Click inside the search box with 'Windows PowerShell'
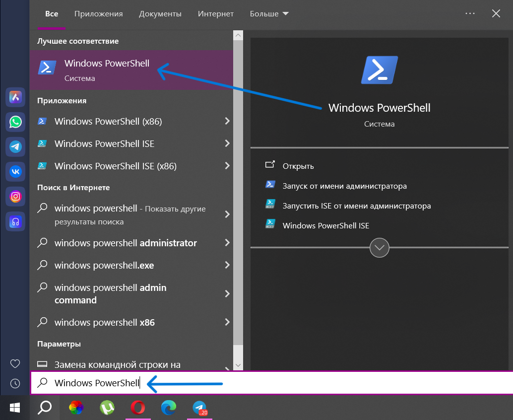The image size is (513, 420). coord(271,383)
